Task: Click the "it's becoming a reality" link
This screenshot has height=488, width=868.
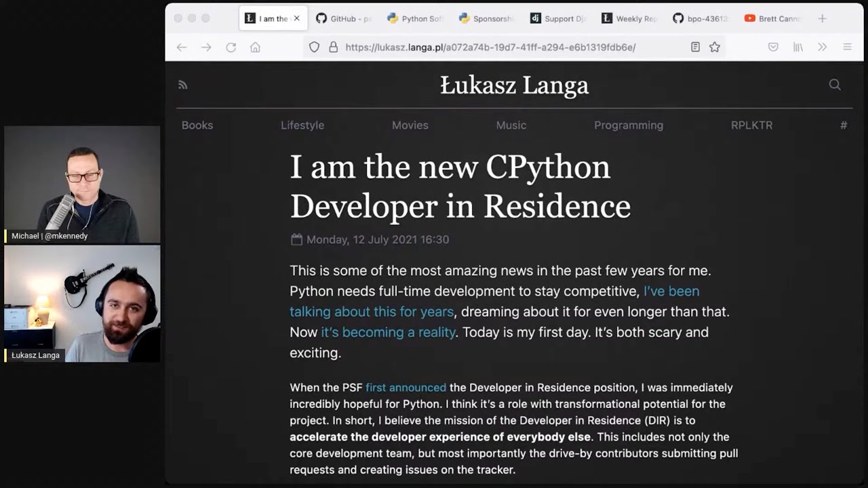Action: point(388,332)
